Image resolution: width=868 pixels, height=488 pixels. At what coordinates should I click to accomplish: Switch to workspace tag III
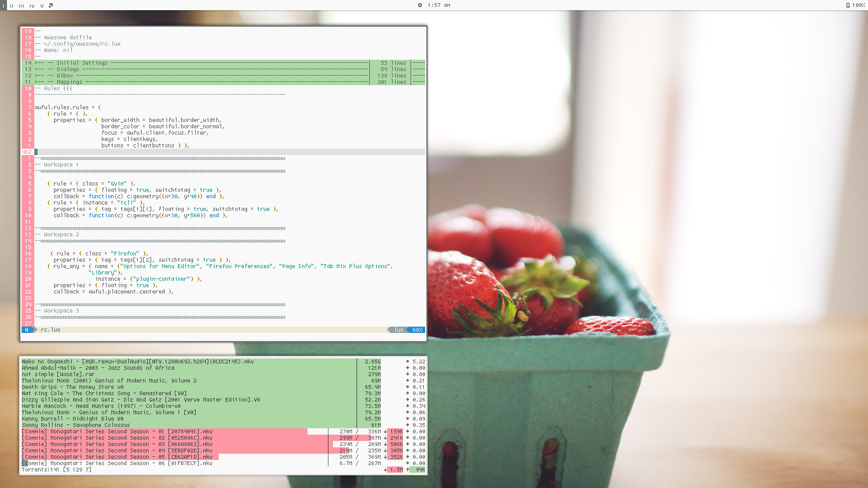coord(21,6)
